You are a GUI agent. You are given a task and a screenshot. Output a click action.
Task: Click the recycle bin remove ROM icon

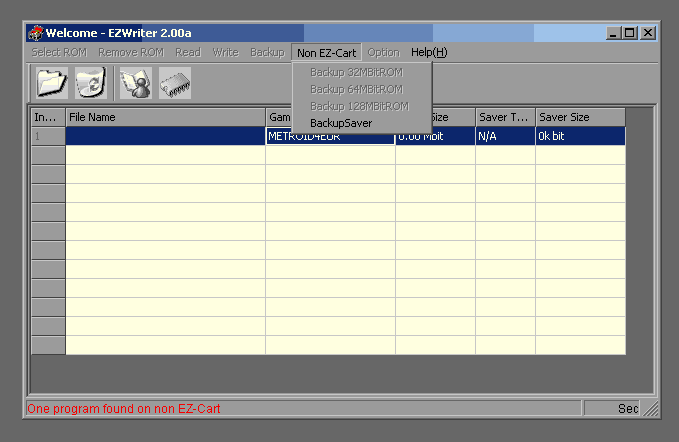click(x=91, y=82)
